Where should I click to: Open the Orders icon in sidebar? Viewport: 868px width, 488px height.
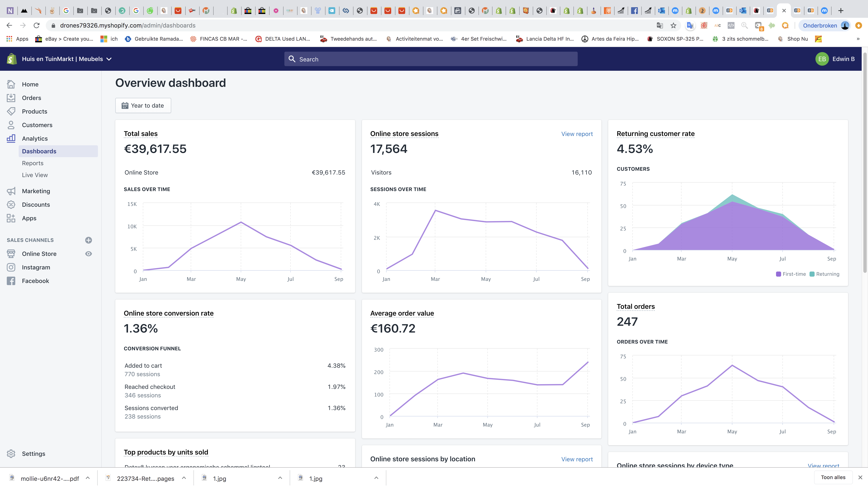[11, 98]
